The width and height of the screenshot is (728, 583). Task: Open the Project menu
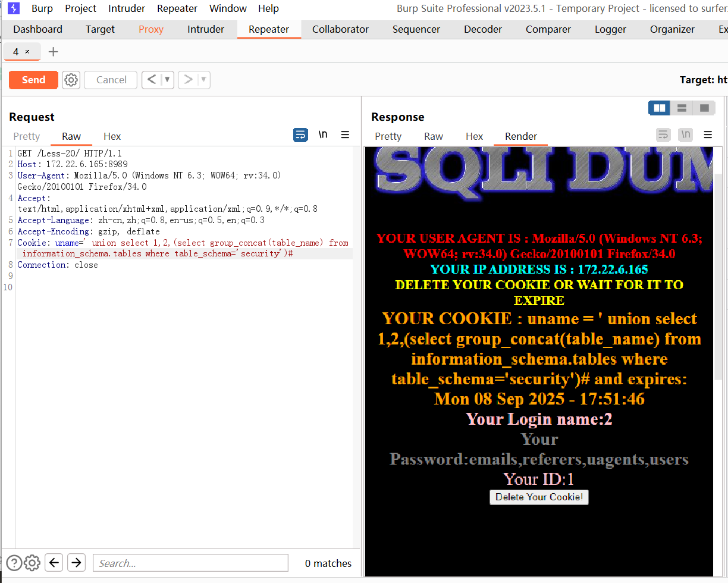(x=80, y=8)
